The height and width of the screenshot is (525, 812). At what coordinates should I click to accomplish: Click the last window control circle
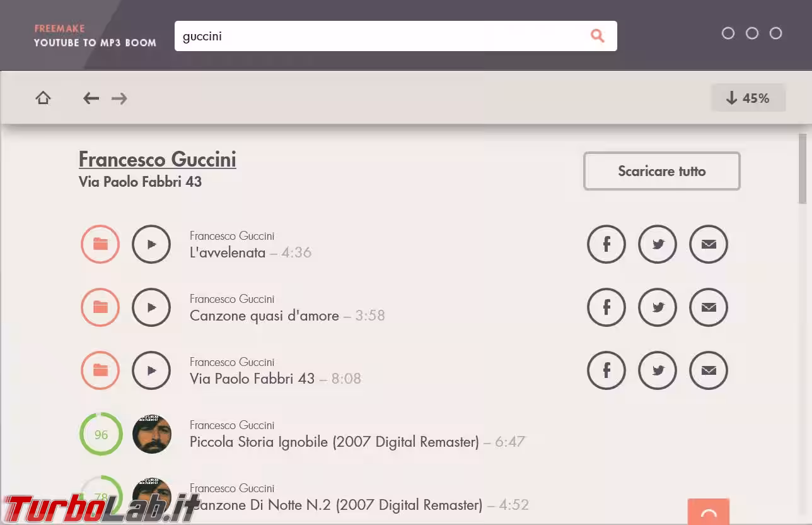(776, 33)
